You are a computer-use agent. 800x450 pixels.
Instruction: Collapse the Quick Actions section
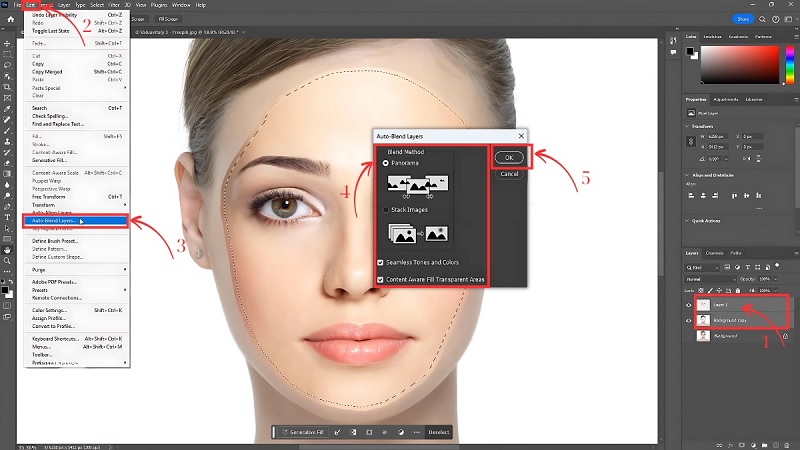point(687,221)
